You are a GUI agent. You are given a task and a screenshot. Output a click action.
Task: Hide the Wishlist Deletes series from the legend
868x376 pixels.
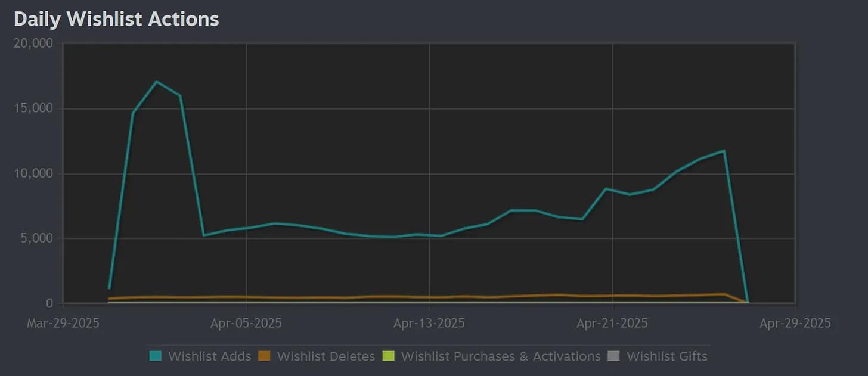pos(325,356)
